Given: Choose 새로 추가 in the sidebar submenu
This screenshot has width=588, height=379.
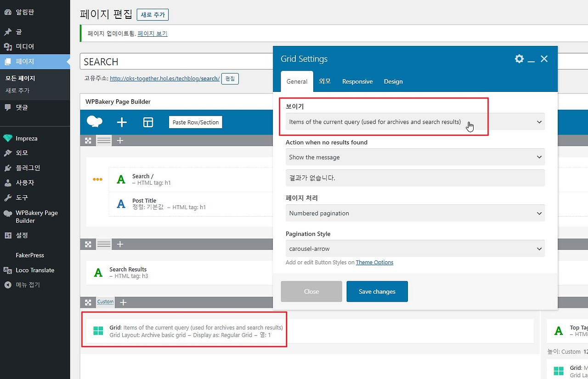Looking at the screenshot, I should pyautogui.click(x=17, y=91).
